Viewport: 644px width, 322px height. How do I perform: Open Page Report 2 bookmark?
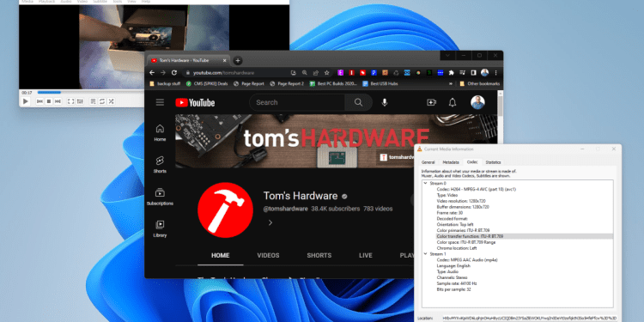point(287,84)
